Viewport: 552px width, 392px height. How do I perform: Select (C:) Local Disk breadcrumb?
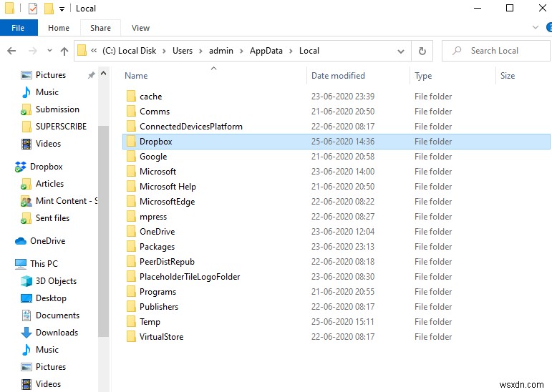129,51
